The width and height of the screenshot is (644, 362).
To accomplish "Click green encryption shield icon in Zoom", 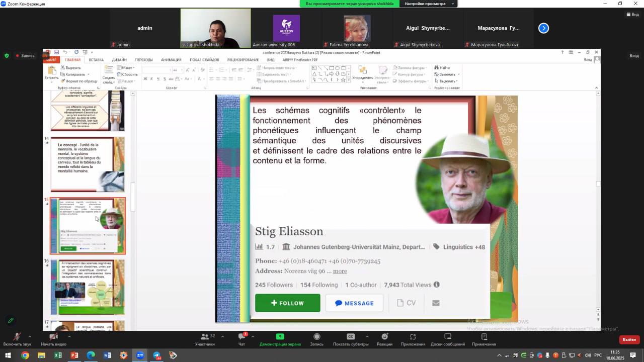I will pos(7,56).
